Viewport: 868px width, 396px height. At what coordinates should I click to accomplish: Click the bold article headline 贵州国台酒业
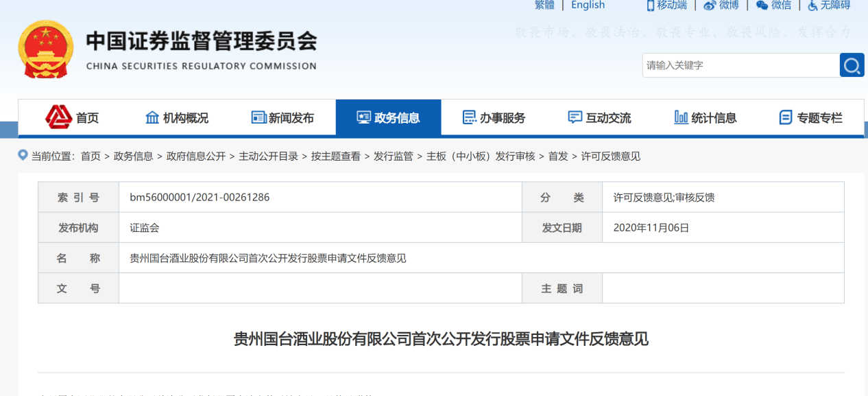pos(441,338)
